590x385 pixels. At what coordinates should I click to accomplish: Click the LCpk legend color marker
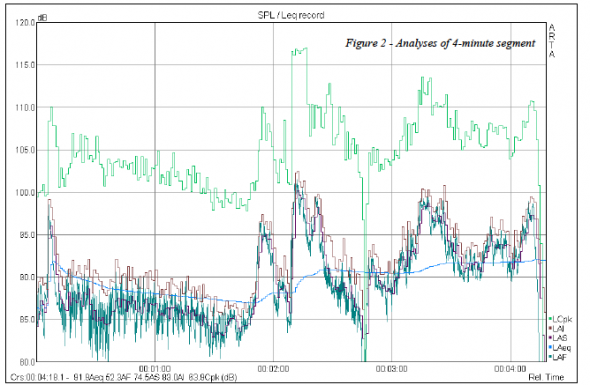pos(550,319)
